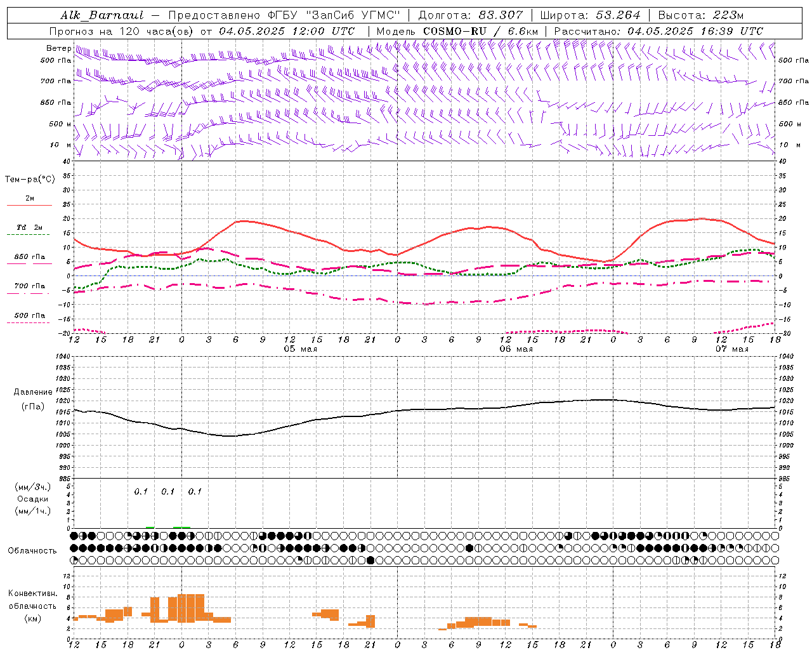
Task: Click the 700 гПа temperature legend entry
Action: 30,286
